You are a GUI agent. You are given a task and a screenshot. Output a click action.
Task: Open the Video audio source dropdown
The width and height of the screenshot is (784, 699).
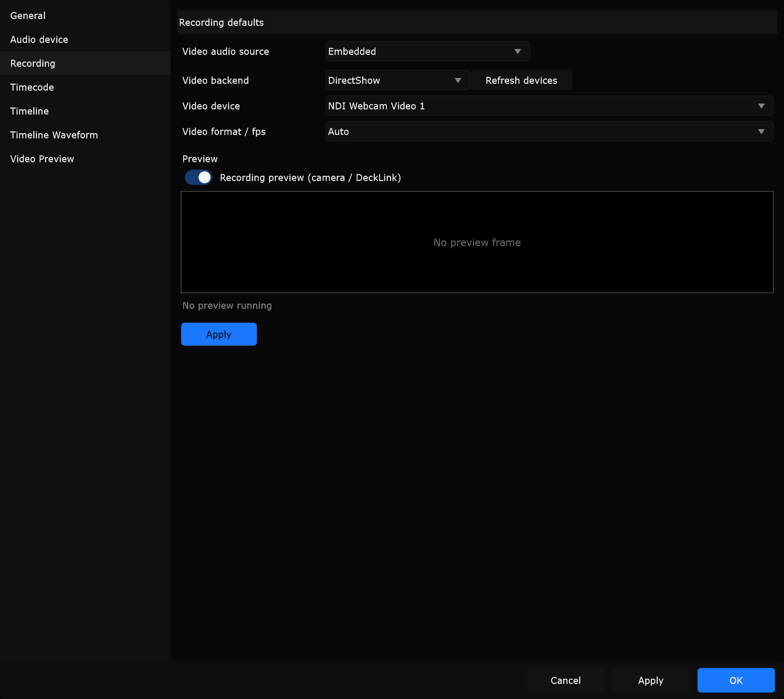point(427,52)
